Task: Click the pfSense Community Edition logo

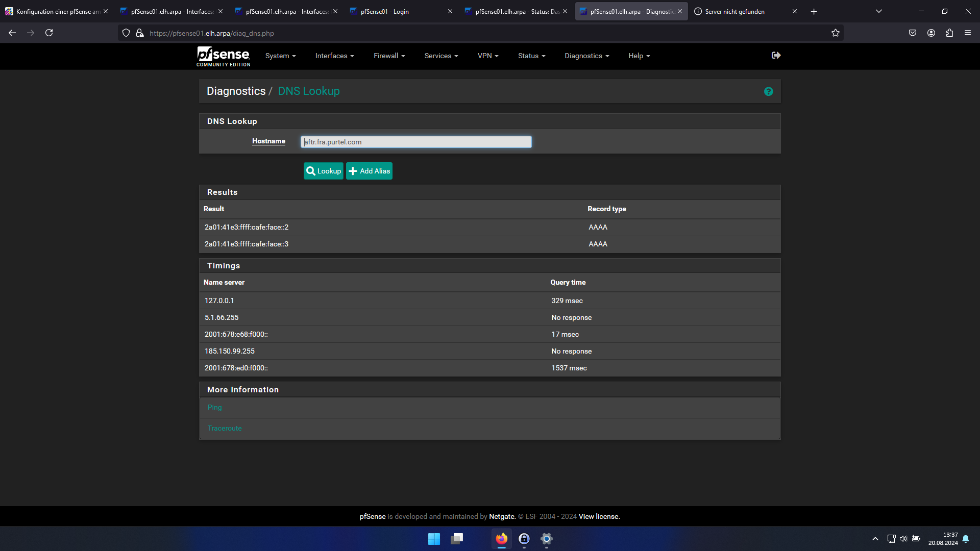Action: 224,56
